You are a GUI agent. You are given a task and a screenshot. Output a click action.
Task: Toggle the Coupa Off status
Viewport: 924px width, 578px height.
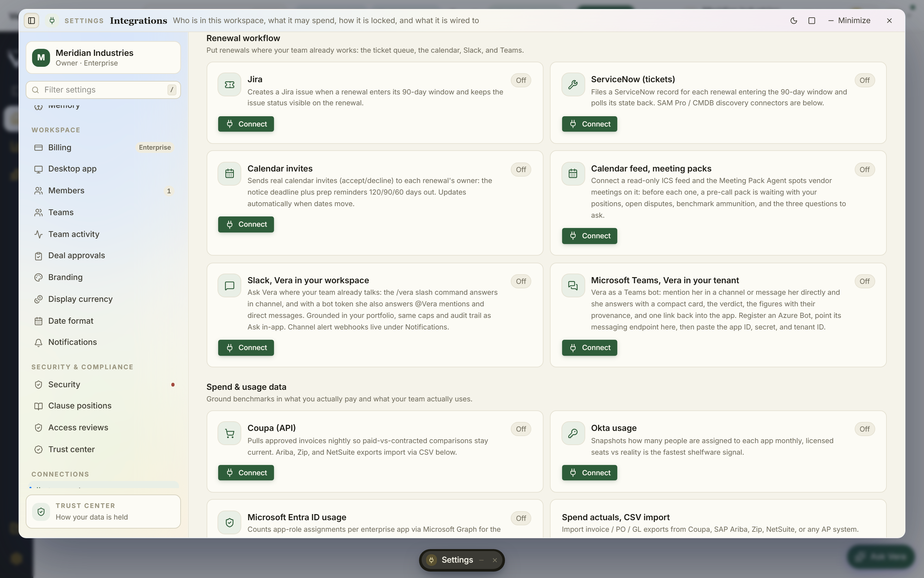click(x=521, y=429)
